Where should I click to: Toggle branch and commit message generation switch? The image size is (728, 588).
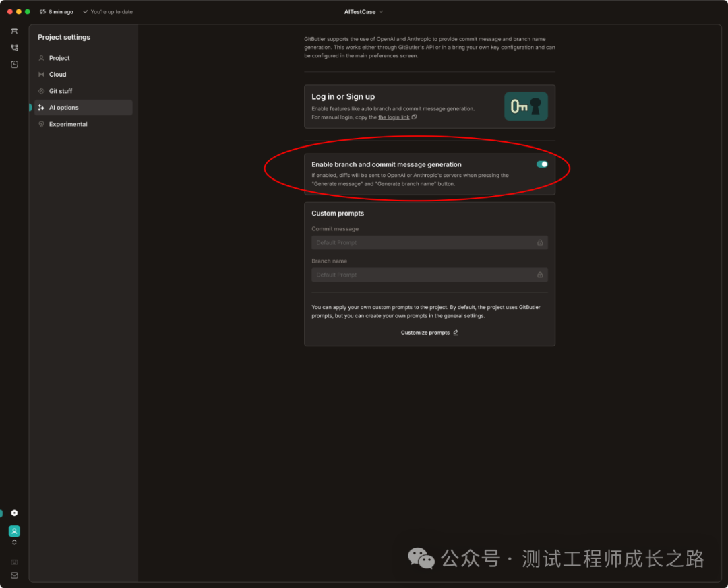click(542, 164)
